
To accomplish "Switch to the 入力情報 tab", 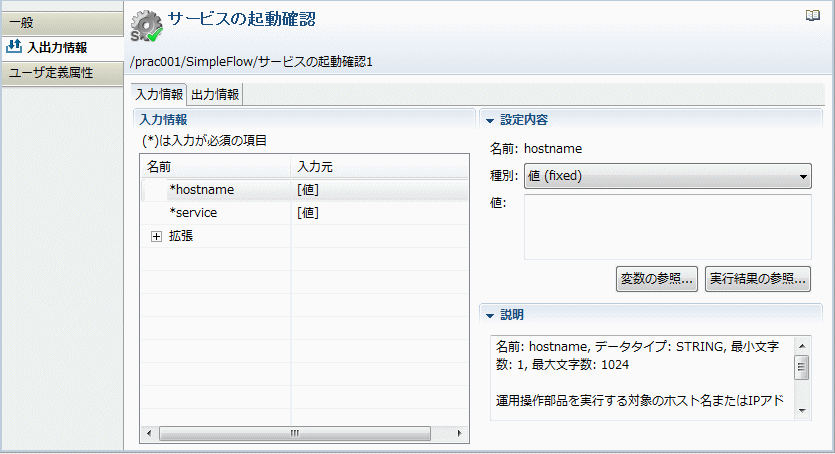I will point(159,94).
